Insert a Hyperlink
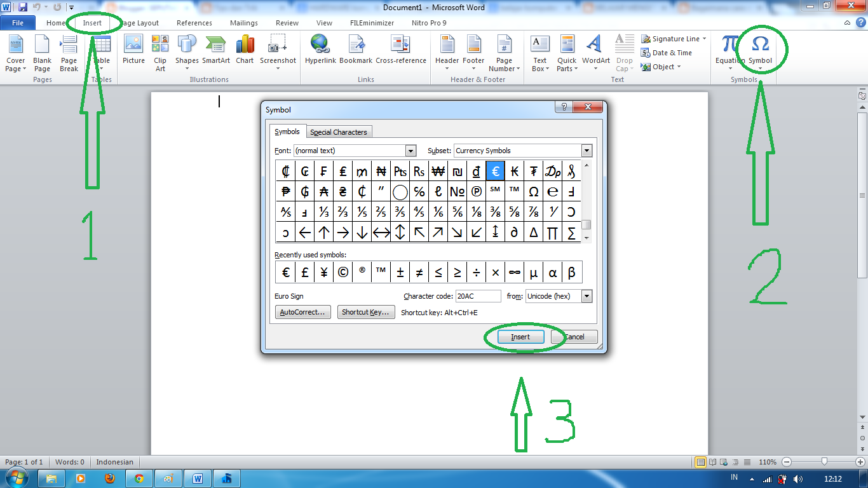This screenshot has width=868, height=488. 320,50
